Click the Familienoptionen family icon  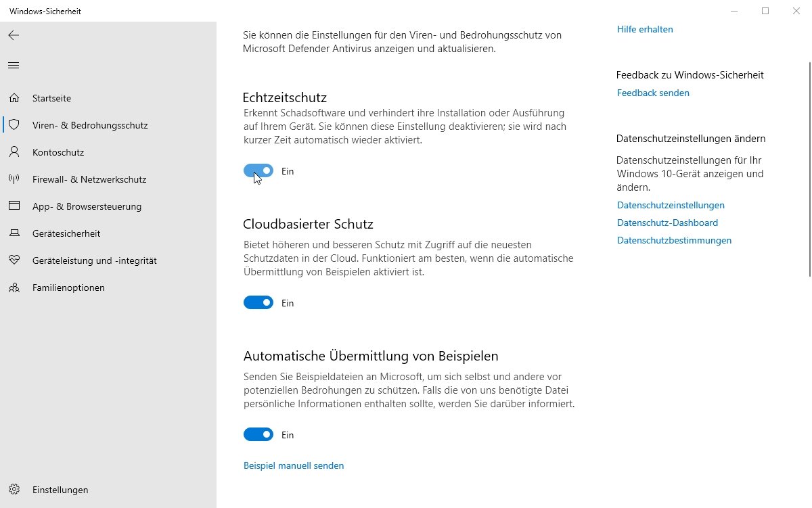pyautogui.click(x=14, y=287)
